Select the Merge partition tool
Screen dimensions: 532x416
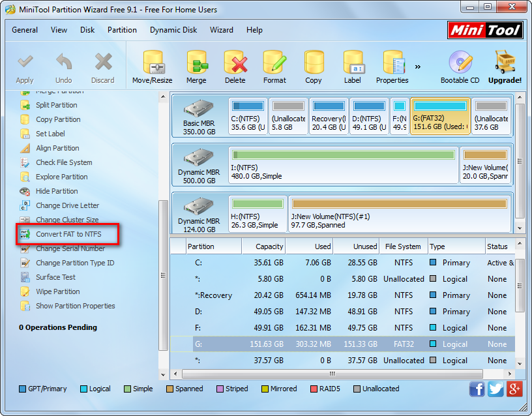(196, 67)
